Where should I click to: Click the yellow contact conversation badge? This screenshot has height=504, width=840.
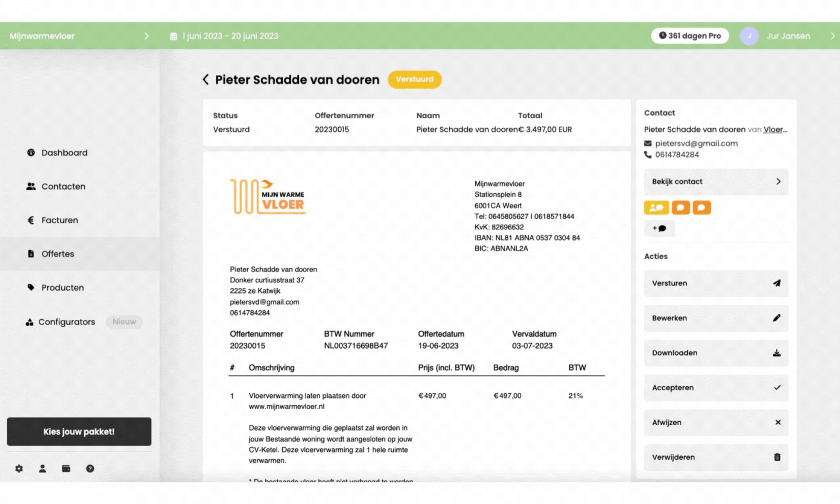[x=656, y=207]
